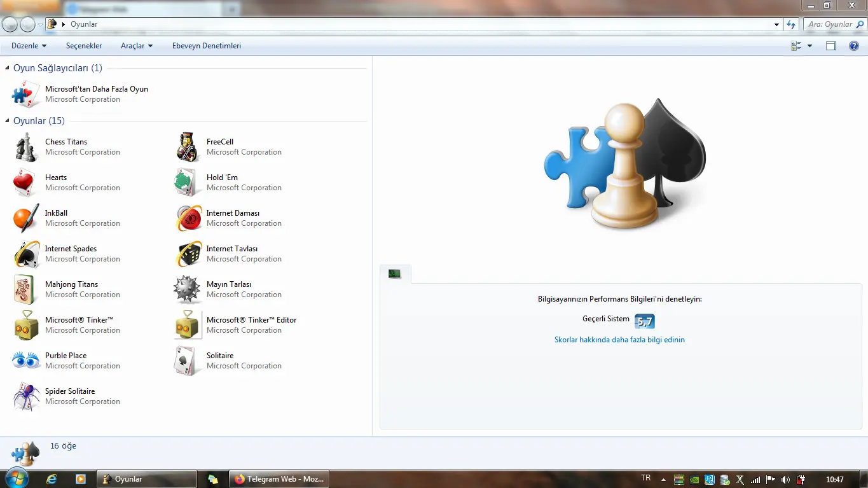Click the 5,7 system score badge

tap(645, 321)
